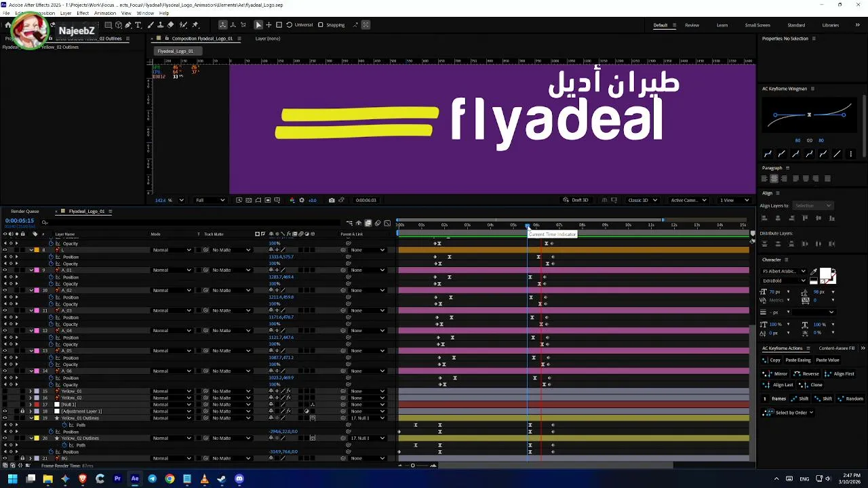The width and height of the screenshot is (868, 488).
Task: Select the Rectangle shape tool
Action: (108, 25)
